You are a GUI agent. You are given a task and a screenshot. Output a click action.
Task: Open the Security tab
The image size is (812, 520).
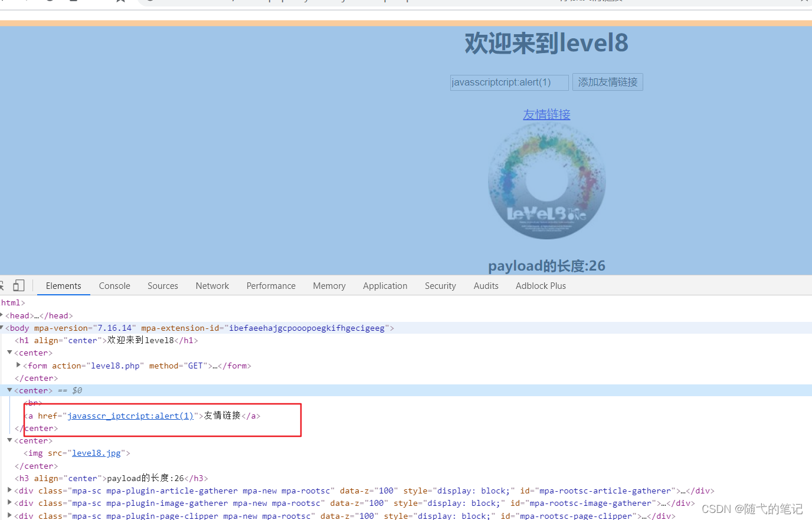[x=440, y=285]
